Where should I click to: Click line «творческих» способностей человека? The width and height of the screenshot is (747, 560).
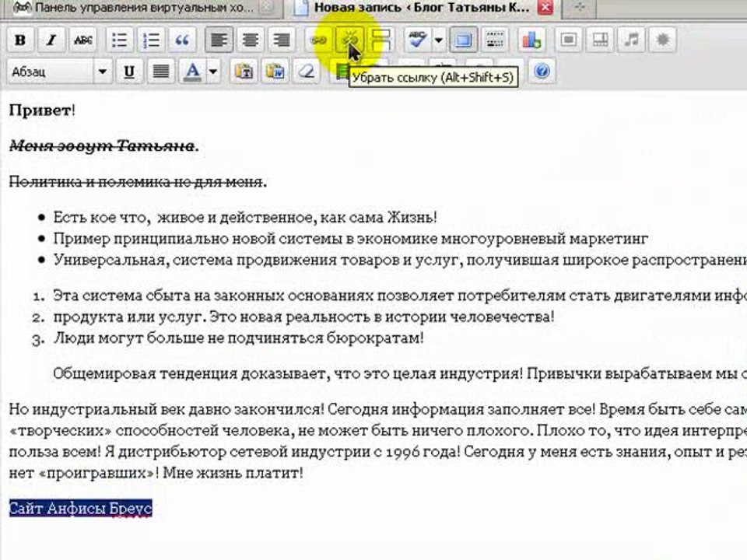378,430
